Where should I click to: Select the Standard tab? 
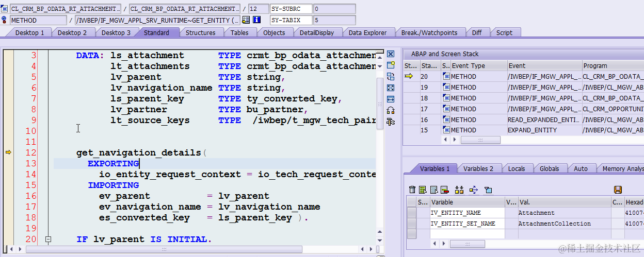156,32
